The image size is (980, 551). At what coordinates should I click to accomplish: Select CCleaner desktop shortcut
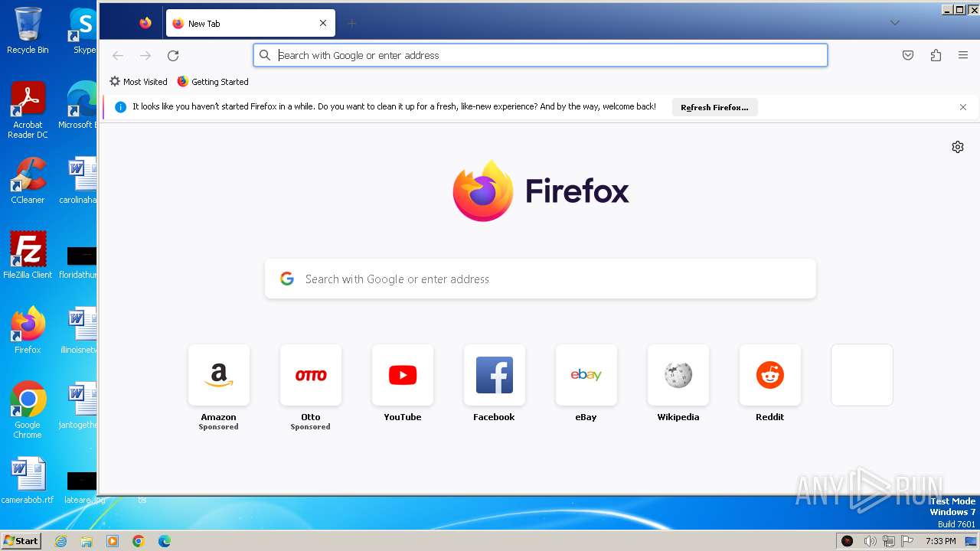coord(28,181)
